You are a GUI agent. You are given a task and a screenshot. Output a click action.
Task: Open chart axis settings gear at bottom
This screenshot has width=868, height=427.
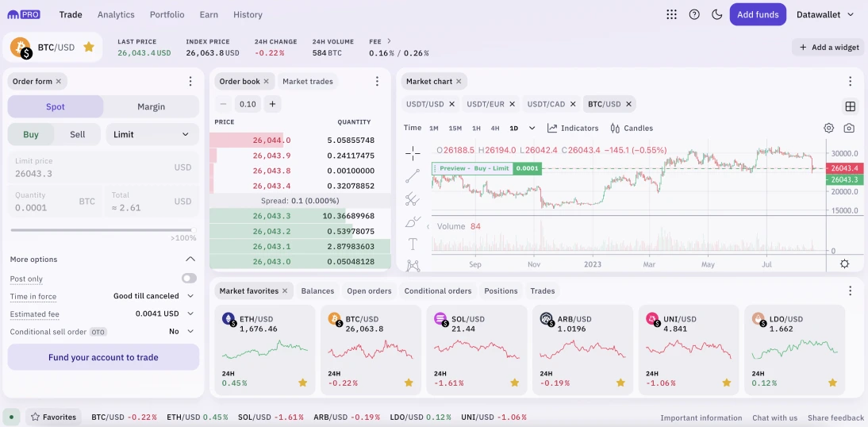pos(845,264)
